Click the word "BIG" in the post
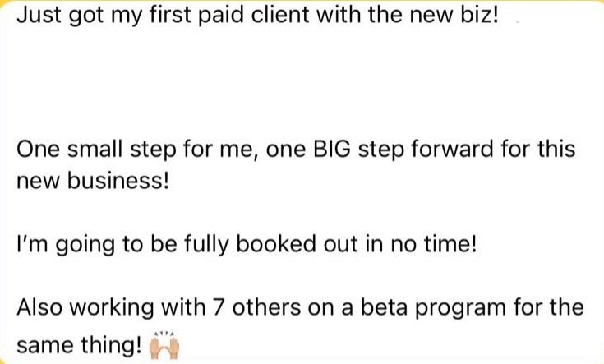Image resolution: width=604 pixels, height=364 pixels. tap(332, 149)
